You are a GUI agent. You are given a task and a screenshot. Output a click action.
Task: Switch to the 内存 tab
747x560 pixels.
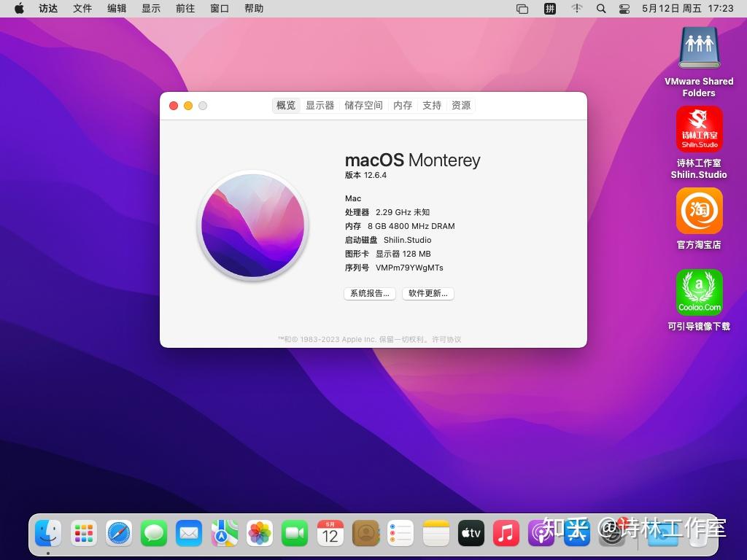click(x=403, y=105)
